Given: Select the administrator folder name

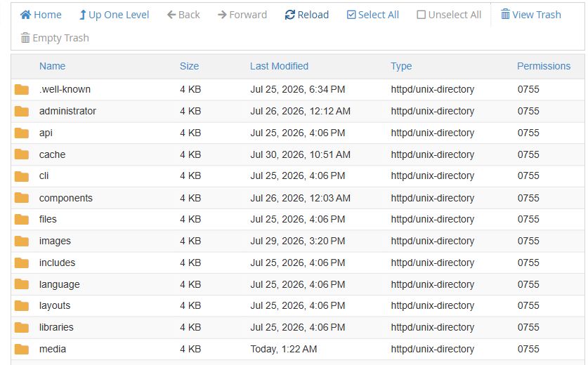Looking at the screenshot, I should tap(67, 111).
